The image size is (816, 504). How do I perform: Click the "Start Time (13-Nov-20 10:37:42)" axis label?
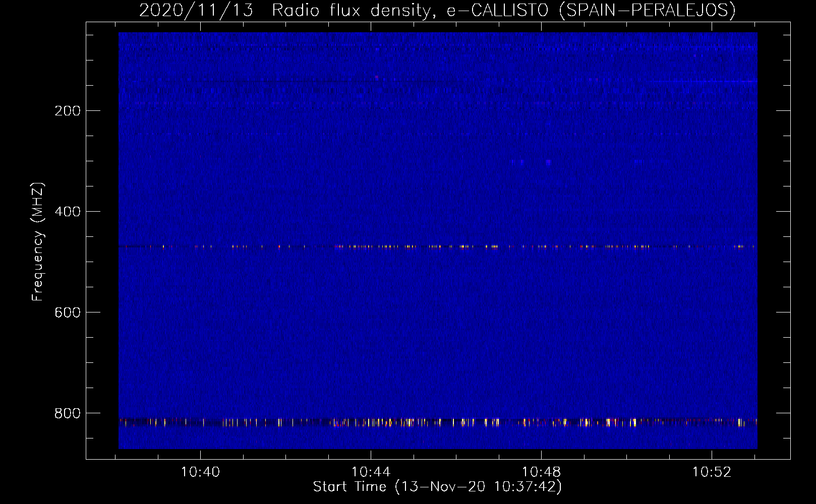tap(437, 487)
